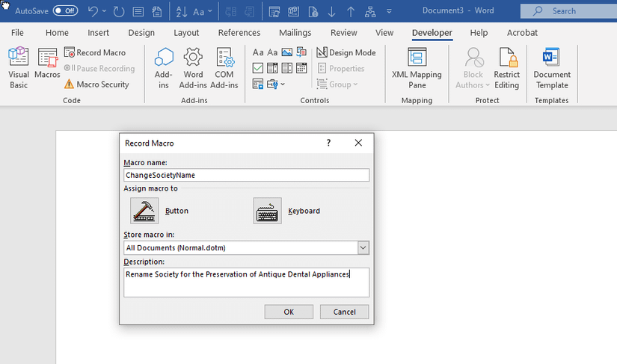Screen dimensions: 617x364
Task: Open Word Add-ins dialog
Action: [x=194, y=67]
